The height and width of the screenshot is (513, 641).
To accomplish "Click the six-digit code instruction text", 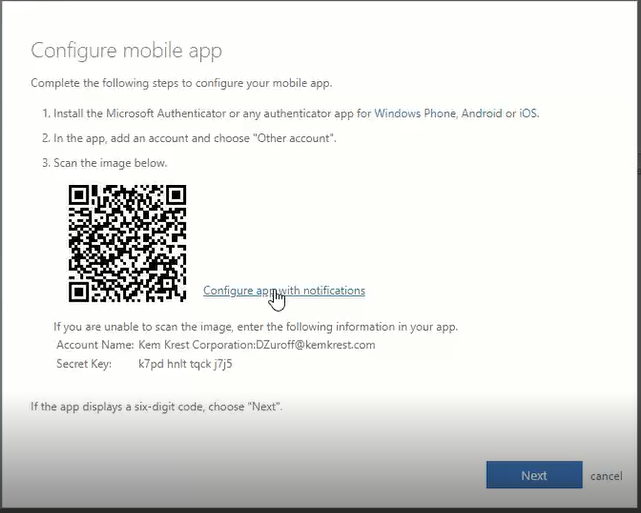I will 157,407.
